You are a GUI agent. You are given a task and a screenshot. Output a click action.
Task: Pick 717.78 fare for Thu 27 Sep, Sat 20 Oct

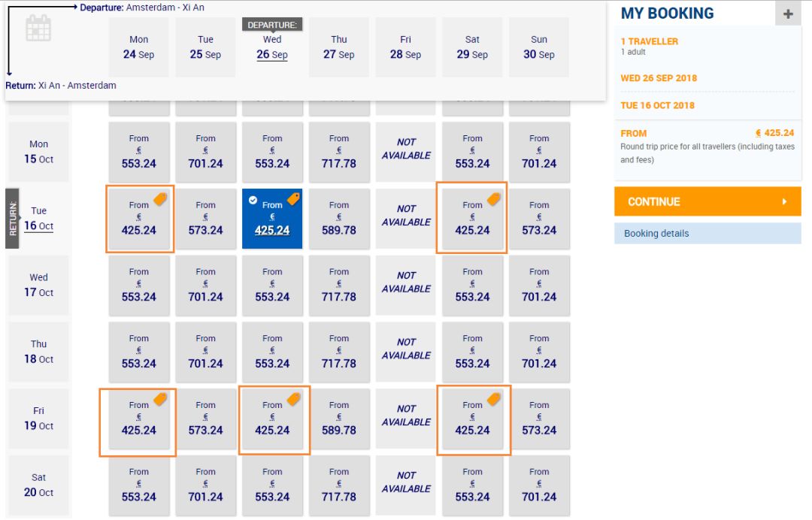(x=339, y=485)
